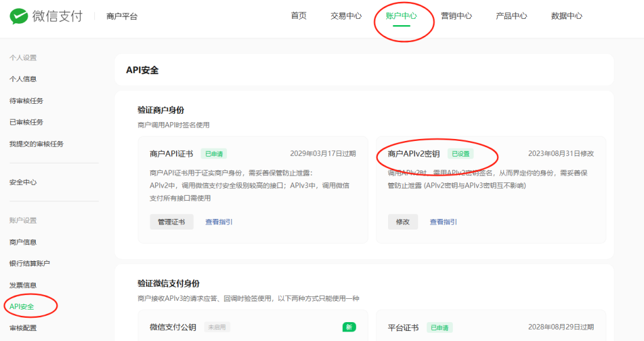Click the green 新 badge icon
644x341 pixels.
(x=349, y=327)
